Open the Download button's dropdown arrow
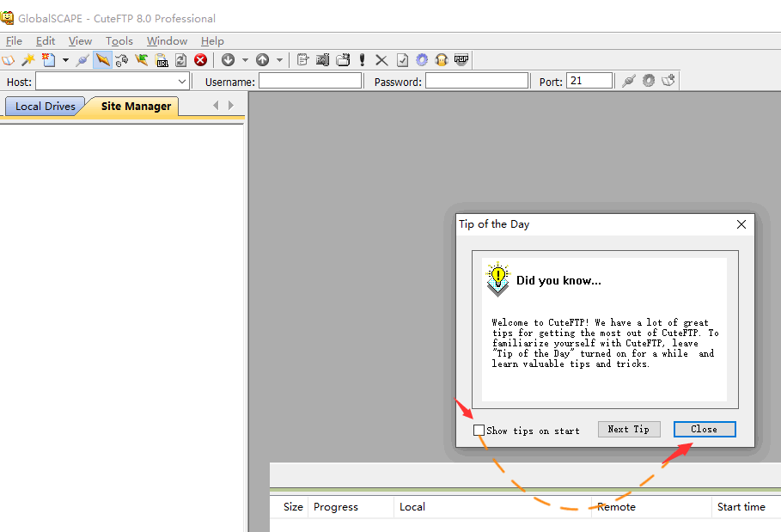Image resolution: width=781 pixels, height=532 pixels. pyautogui.click(x=245, y=60)
